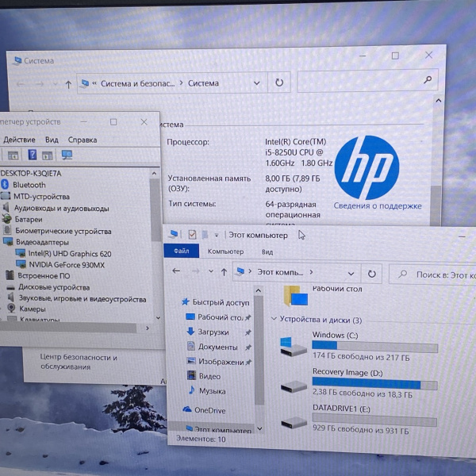The width and height of the screenshot is (476, 476).
Task: Go up one level in Этот компьютер window
Action: [224, 272]
